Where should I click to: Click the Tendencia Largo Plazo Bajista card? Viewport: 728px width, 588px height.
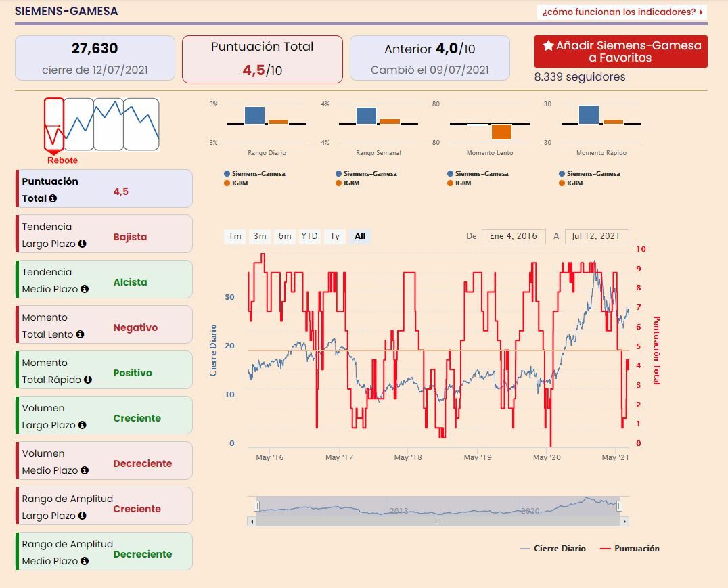pyautogui.click(x=104, y=233)
